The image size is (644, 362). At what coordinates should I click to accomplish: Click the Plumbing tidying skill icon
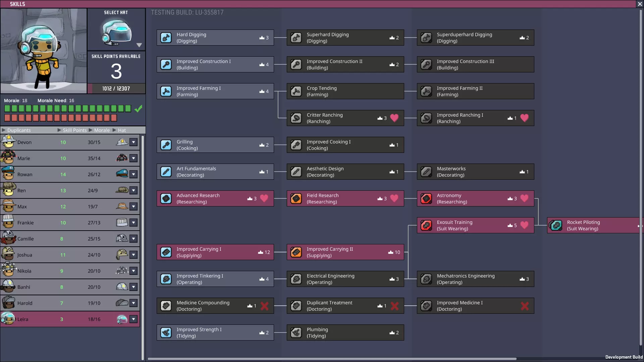coord(296,333)
